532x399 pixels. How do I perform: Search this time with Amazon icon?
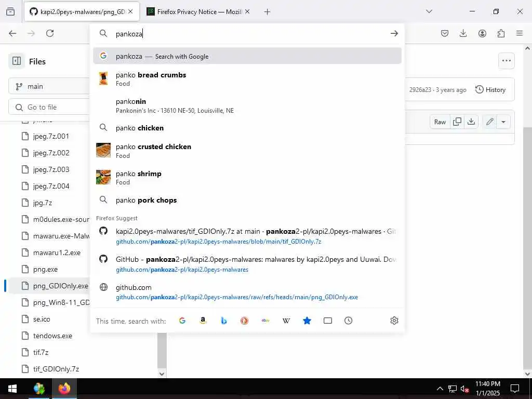203,321
